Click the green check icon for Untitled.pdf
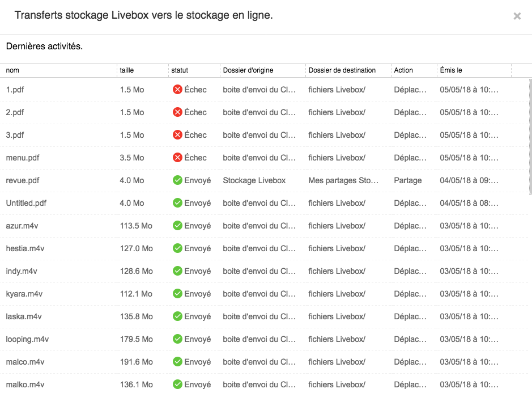This screenshot has width=532, height=393. 177,203
